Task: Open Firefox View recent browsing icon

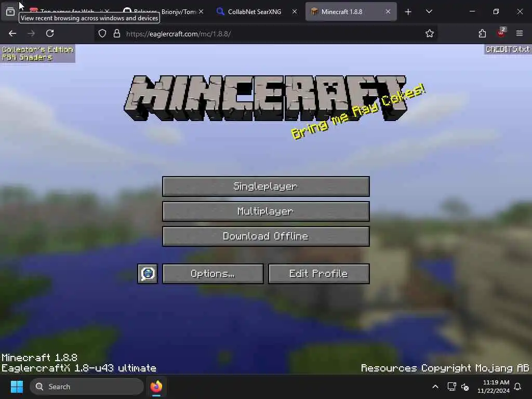Action: 10,11
